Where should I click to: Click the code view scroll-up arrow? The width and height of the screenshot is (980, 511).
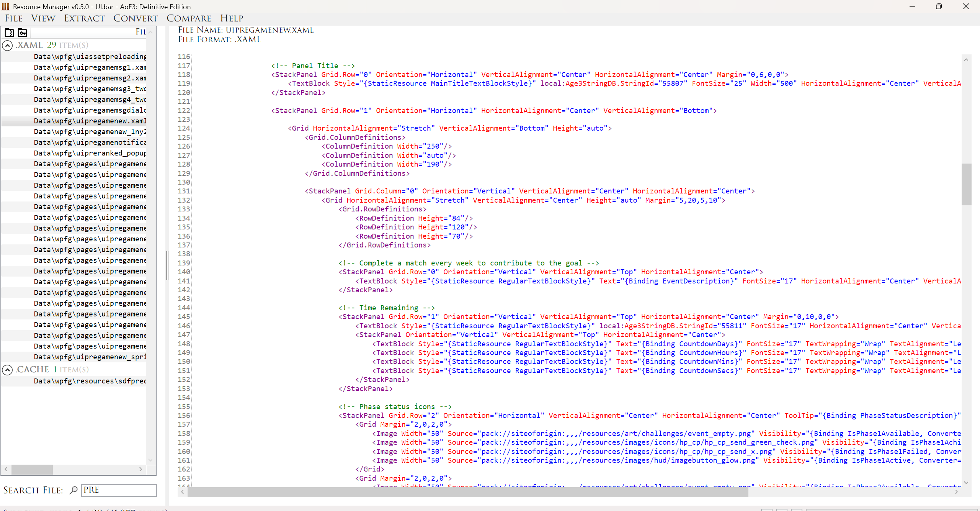pos(966,60)
